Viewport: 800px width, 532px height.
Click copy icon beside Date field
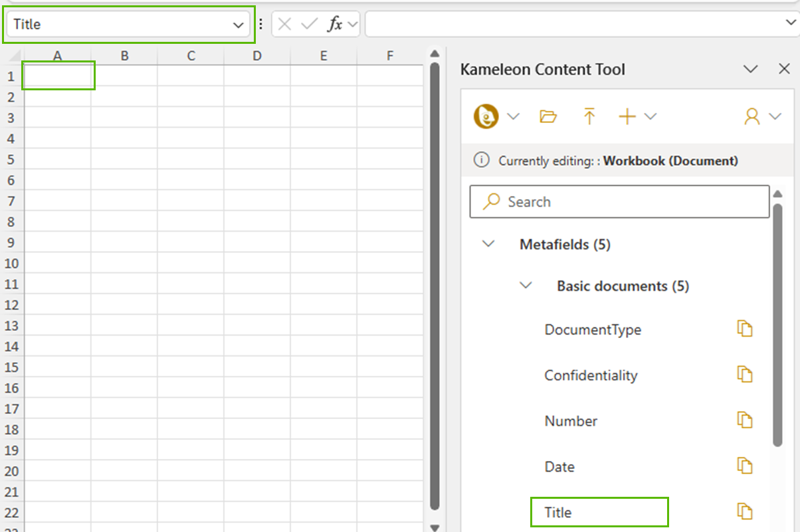tap(745, 467)
